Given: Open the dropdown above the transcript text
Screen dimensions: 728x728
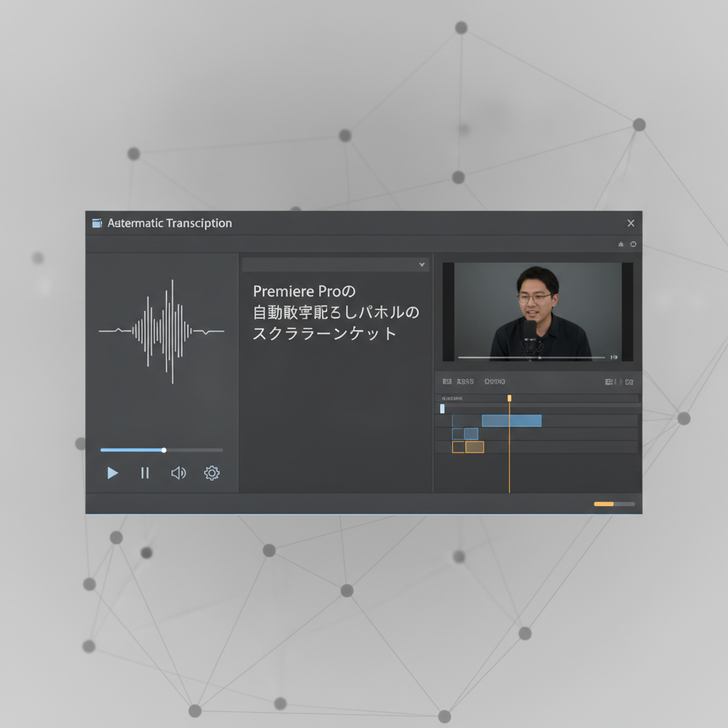Looking at the screenshot, I should click(336, 264).
